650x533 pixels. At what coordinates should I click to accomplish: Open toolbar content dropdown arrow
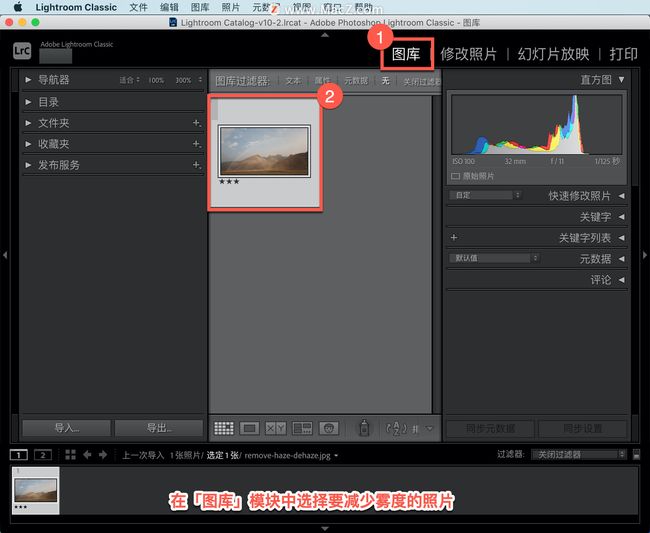click(x=429, y=429)
